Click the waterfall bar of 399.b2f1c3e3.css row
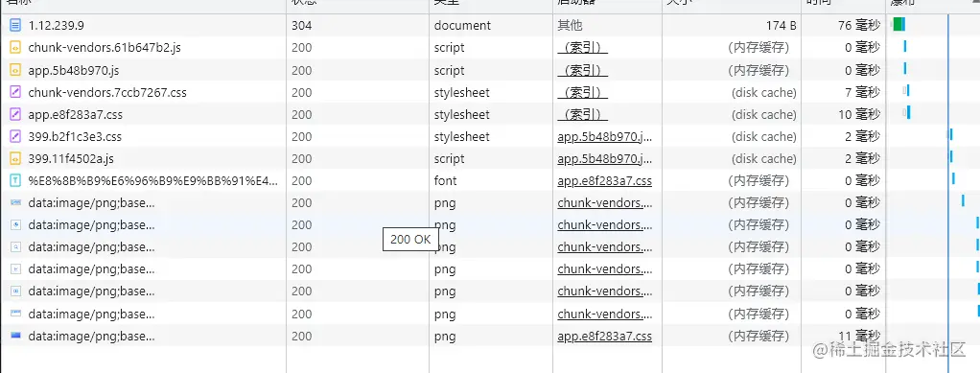 pyautogui.click(x=951, y=134)
